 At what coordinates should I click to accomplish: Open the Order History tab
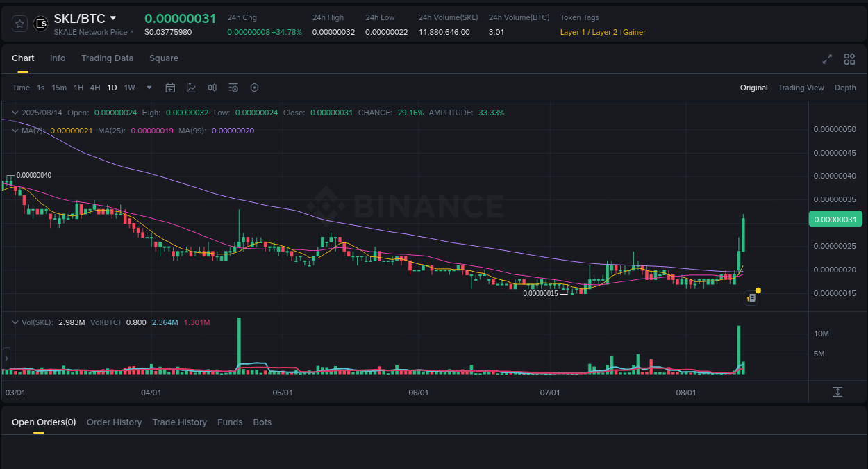tap(114, 422)
